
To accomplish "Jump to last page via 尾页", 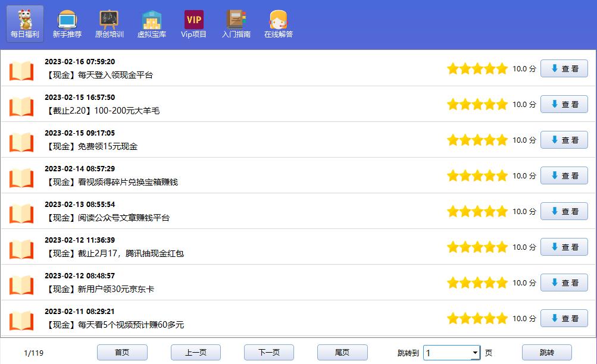I will click(x=342, y=353).
